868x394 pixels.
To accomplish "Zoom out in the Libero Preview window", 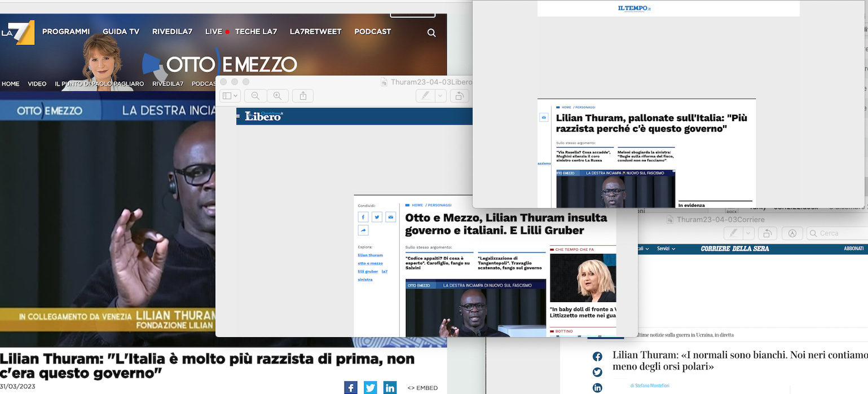I will pyautogui.click(x=255, y=96).
